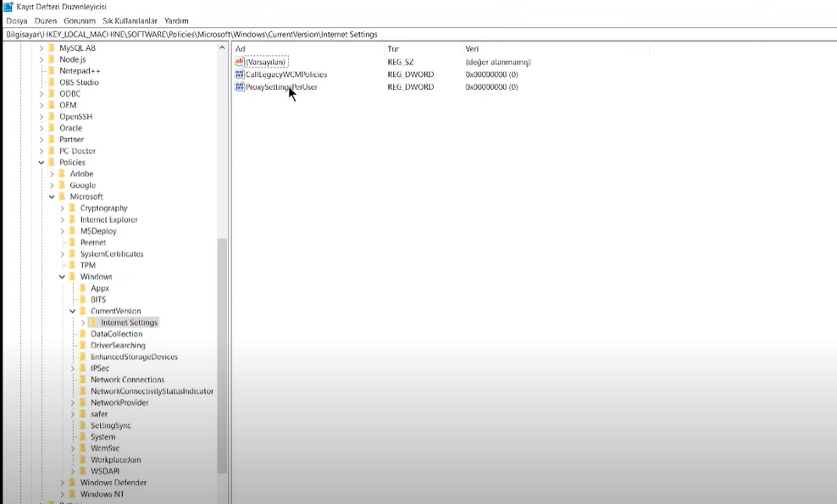Click the Notepad++ folder icon

[52, 71]
